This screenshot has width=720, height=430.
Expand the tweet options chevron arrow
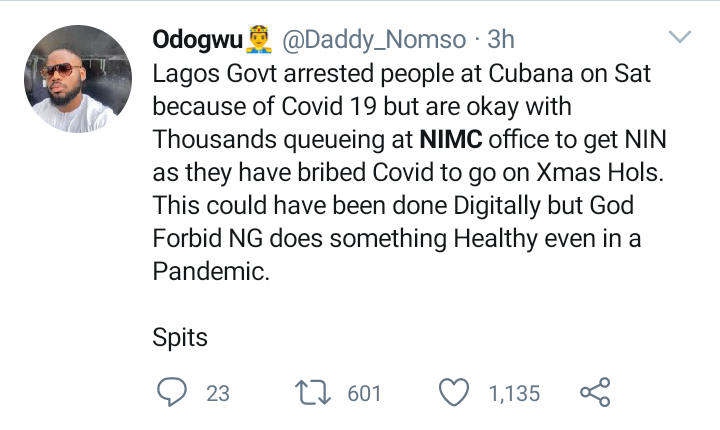pos(680,38)
